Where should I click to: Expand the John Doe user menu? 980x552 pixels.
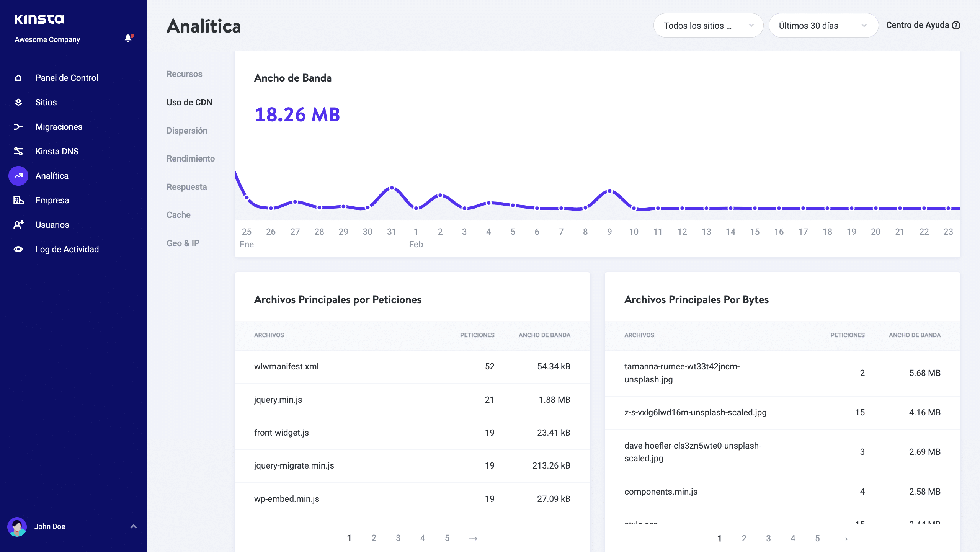133,526
